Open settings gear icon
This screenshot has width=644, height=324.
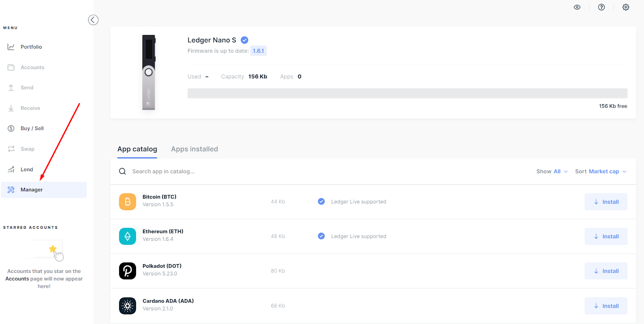[x=625, y=7]
